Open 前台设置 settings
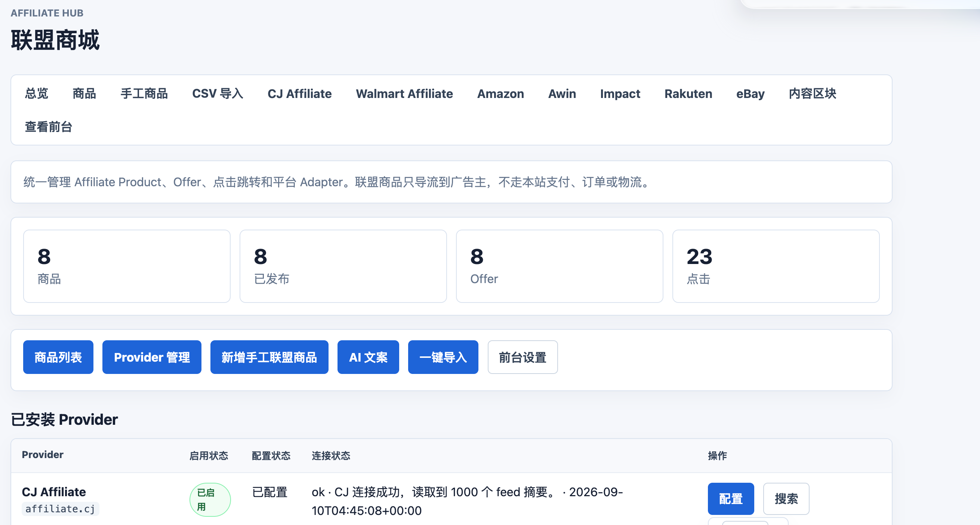Image resolution: width=980 pixels, height=525 pixels. point(523,357)
